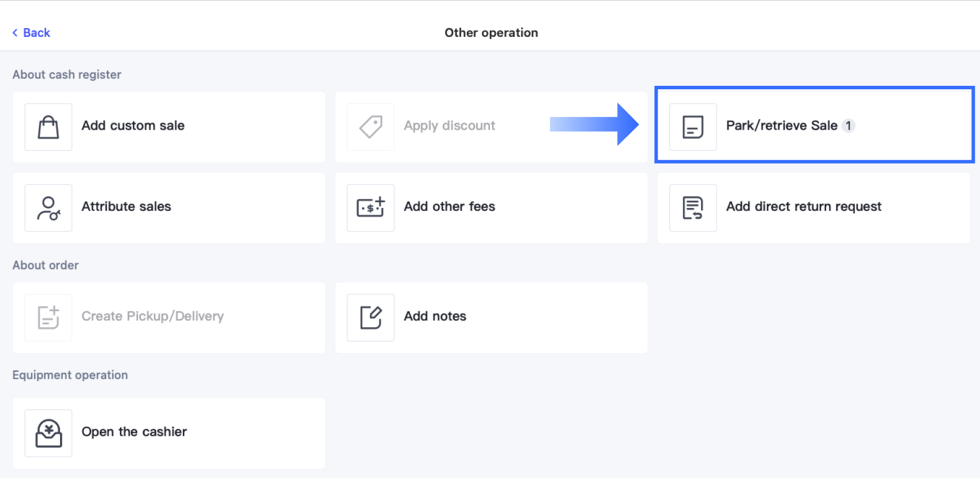Click the Park/retrieve Sale receipt icon

pyautogui.click(x=693, y=127)
